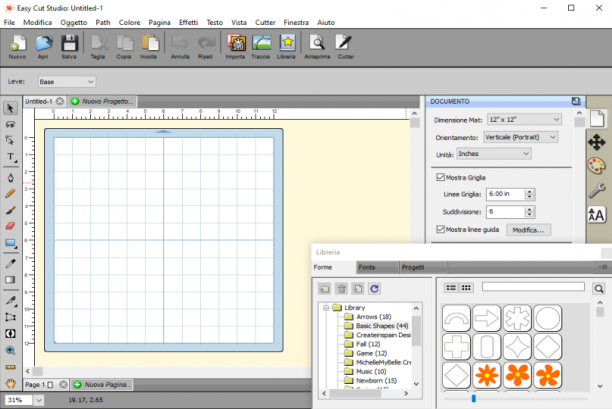The height and width of the screenshot is (409, 612).
Task: Open the Unità Inches dropdown
Action: pyautogui.click(x=494, y=153)
